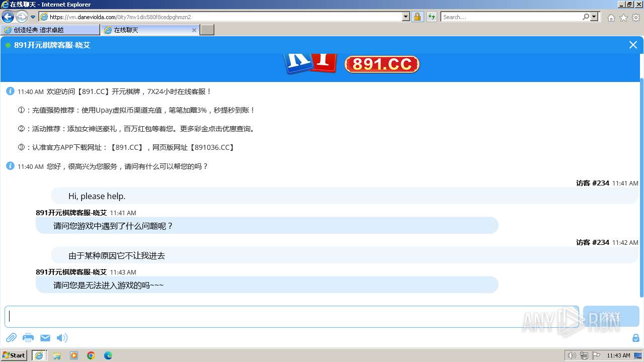Open the recent pages dropdown arrow
The width and height of the screenshot is (644, 362).
pos(33,17)
